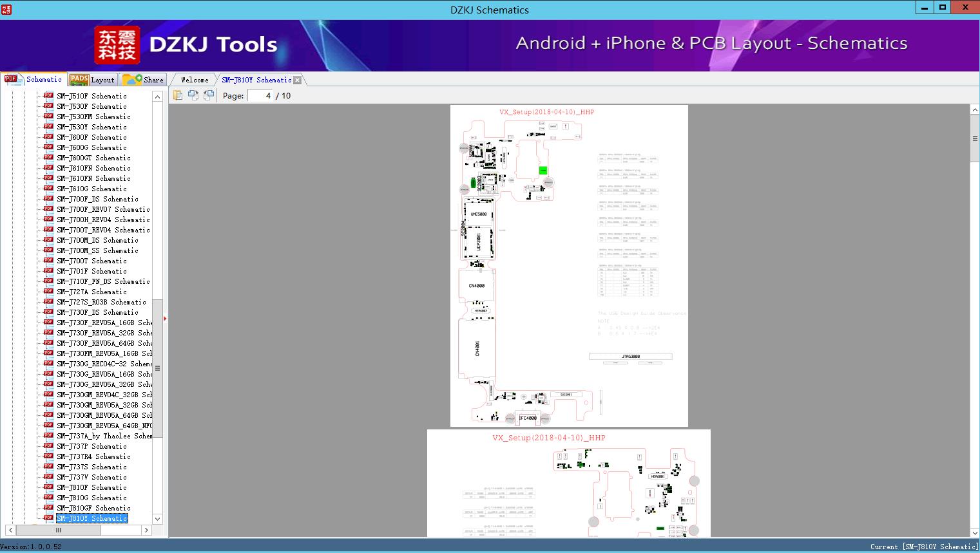Select SM-J737R4 Schematic entry

coord(93,456)
